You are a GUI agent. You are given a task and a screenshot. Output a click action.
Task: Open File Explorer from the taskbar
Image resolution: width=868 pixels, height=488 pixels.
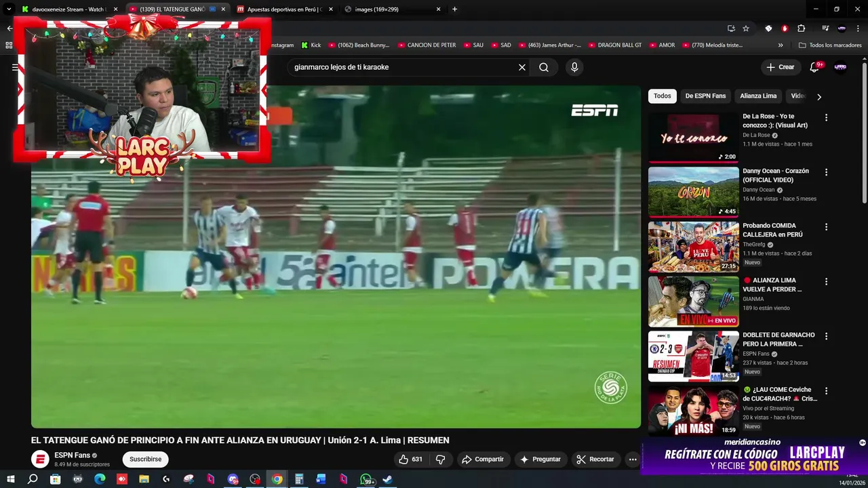tap(144, 479)
